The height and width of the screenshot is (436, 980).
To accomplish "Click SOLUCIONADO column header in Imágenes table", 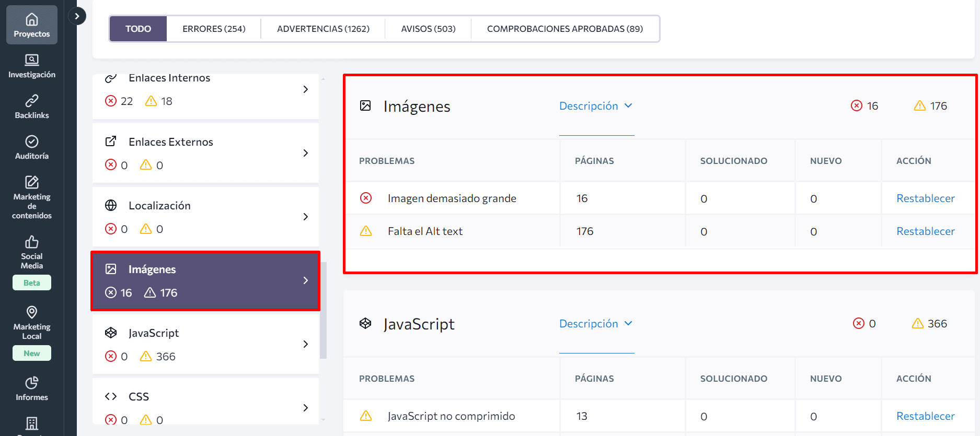I will 734,161.
